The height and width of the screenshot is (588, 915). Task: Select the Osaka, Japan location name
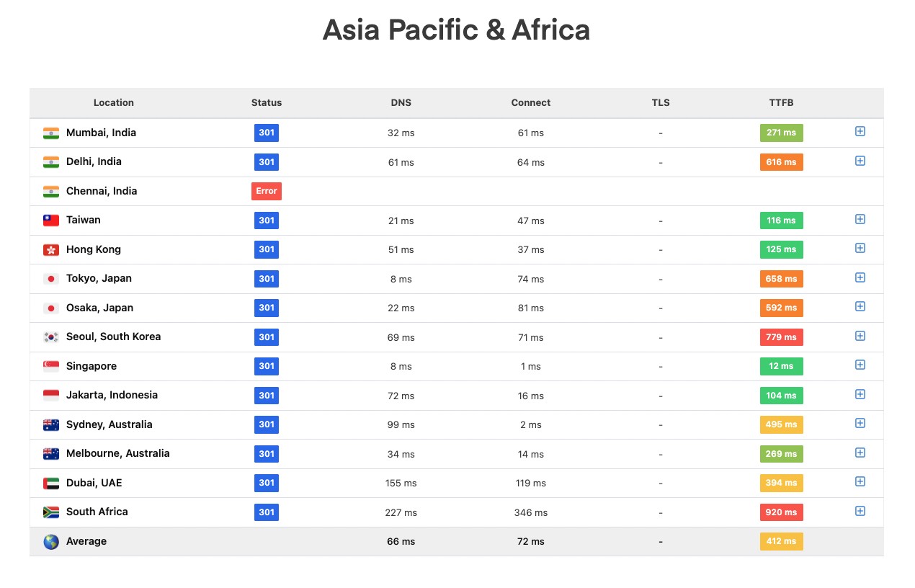99,308
